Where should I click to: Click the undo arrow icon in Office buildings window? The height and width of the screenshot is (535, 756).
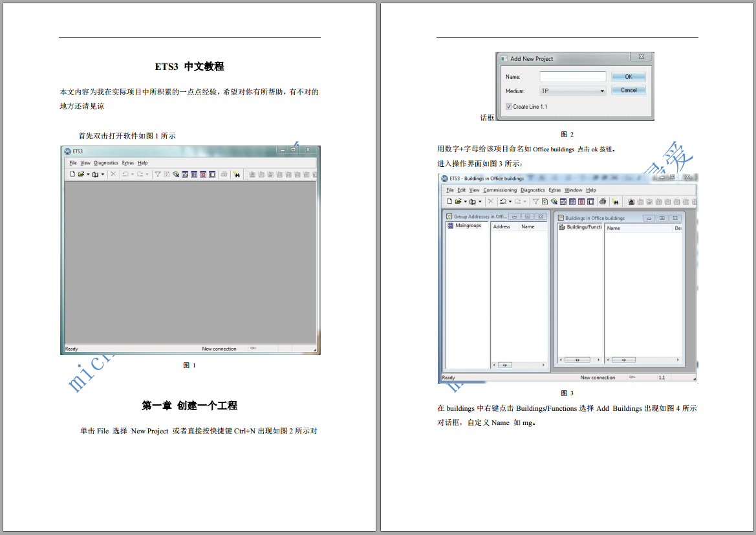(502, 202)
